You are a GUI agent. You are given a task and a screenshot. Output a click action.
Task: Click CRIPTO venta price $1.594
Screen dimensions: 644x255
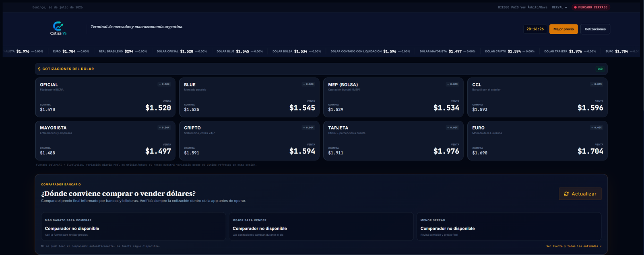tap(302, 151)
